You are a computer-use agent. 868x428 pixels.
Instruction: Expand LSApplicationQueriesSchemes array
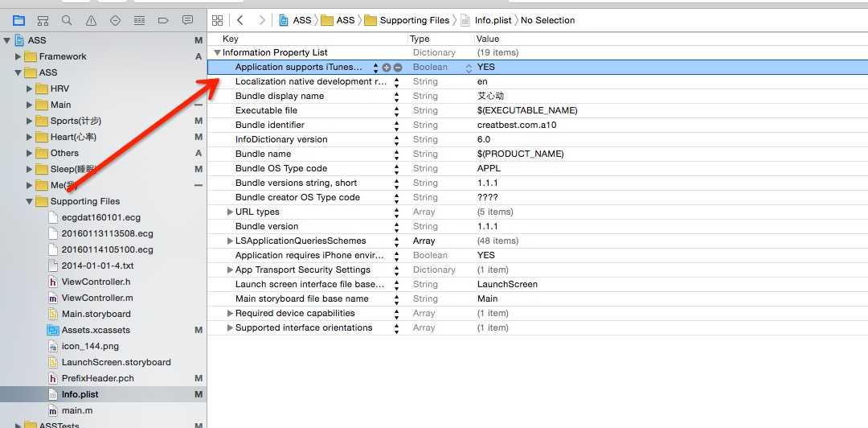coord(231,241)
